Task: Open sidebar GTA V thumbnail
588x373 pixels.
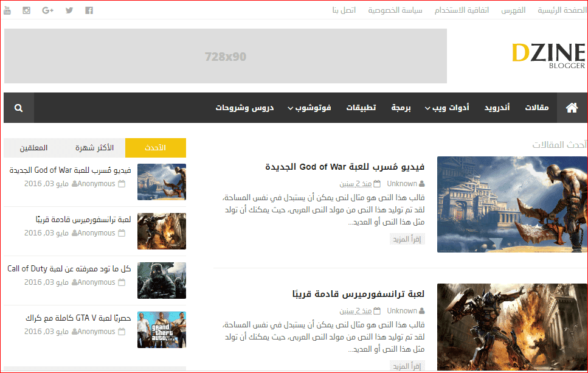Action: coord(162,330)
